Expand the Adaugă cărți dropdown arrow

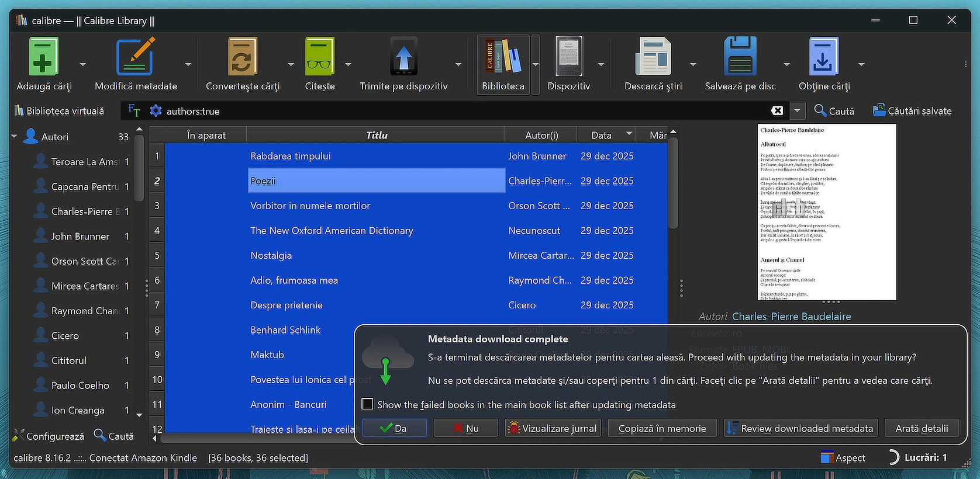tap(82, 64)
